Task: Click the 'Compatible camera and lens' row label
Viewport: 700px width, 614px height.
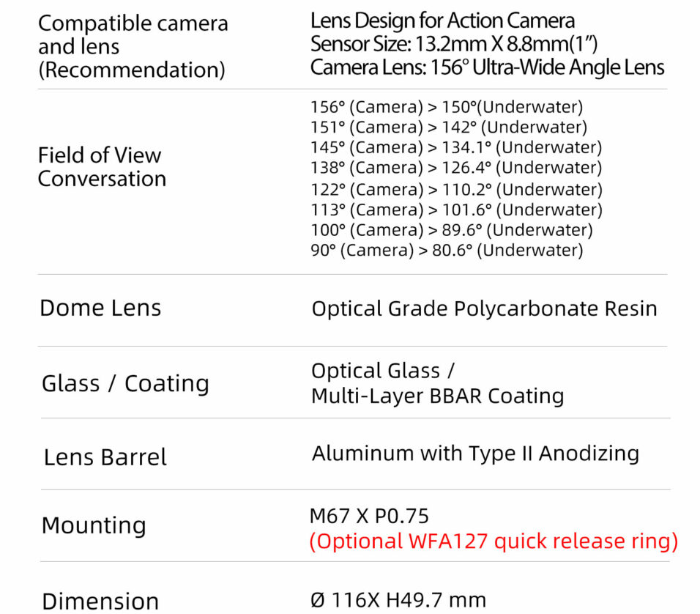Action: point(133,46)
